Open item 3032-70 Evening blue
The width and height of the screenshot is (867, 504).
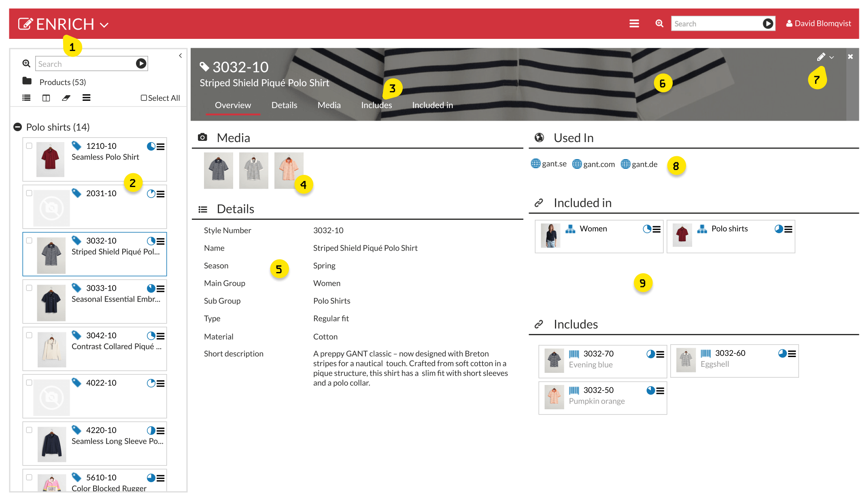603,362
